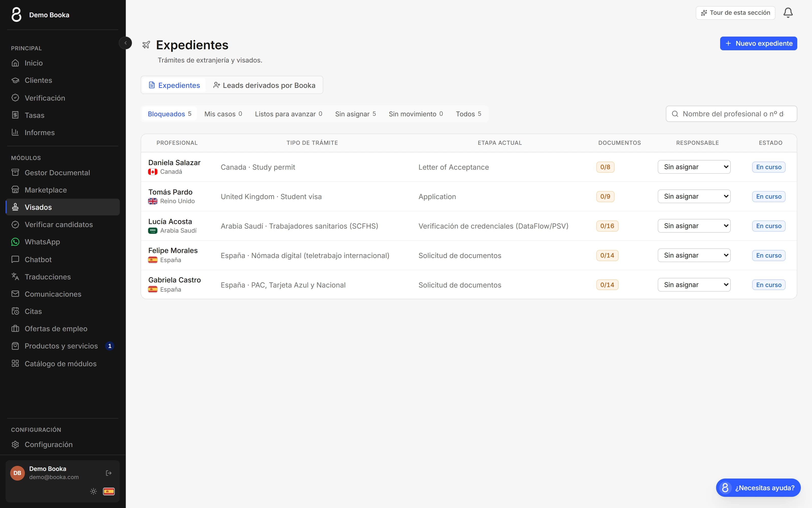Open the Chatbot module
Screen dimensions: 812x508
tap(63, 259)
